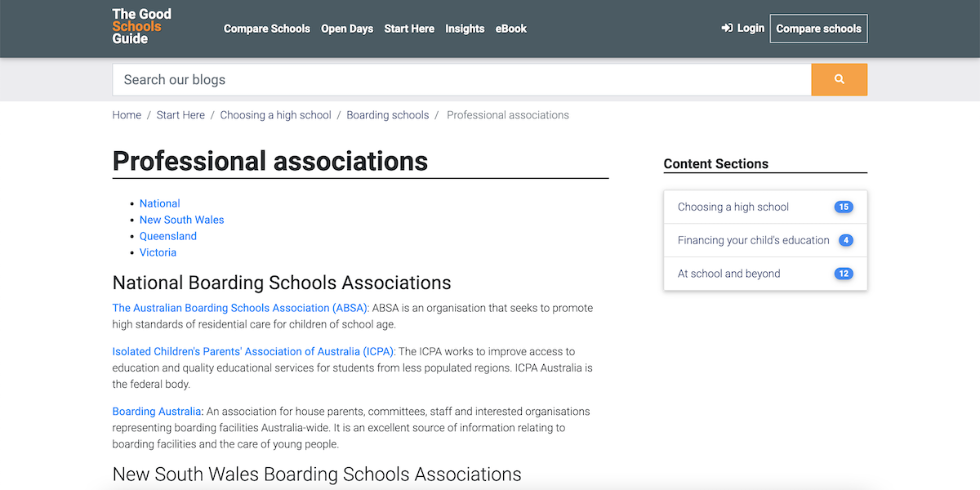980x490 pixels.
Task: Open the ICPA Australia link
Action: click(254, 350)
